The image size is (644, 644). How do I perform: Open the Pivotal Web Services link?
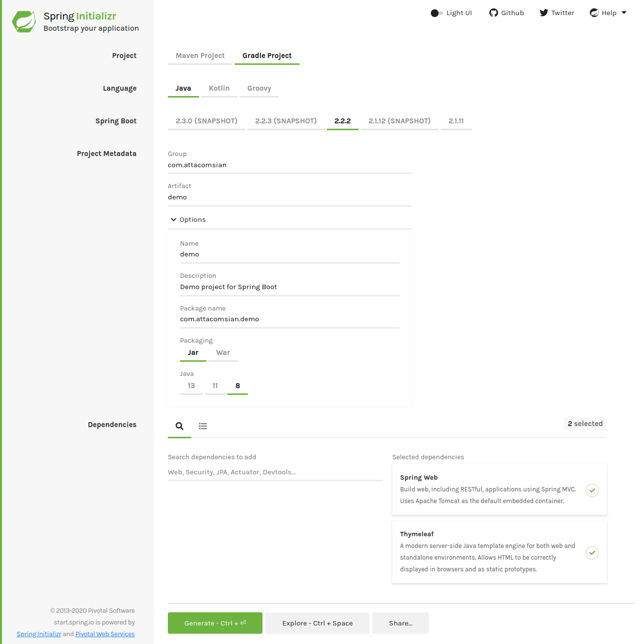click(105, 634)
